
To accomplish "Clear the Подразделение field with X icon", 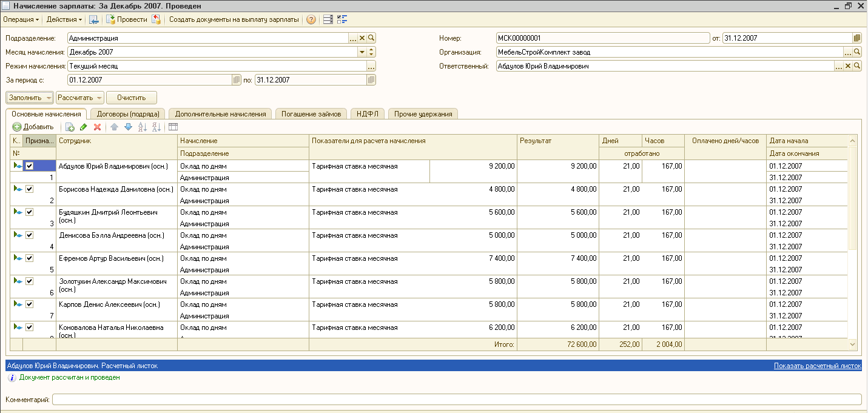I will [x=362, y=38].
